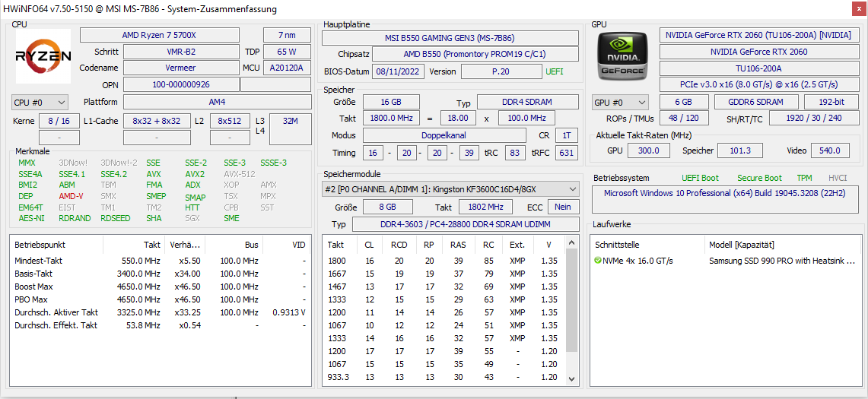Click the TDP value 65 W
Image resolution: width=868 pixels, height=399 pixels.
[287, 52]
